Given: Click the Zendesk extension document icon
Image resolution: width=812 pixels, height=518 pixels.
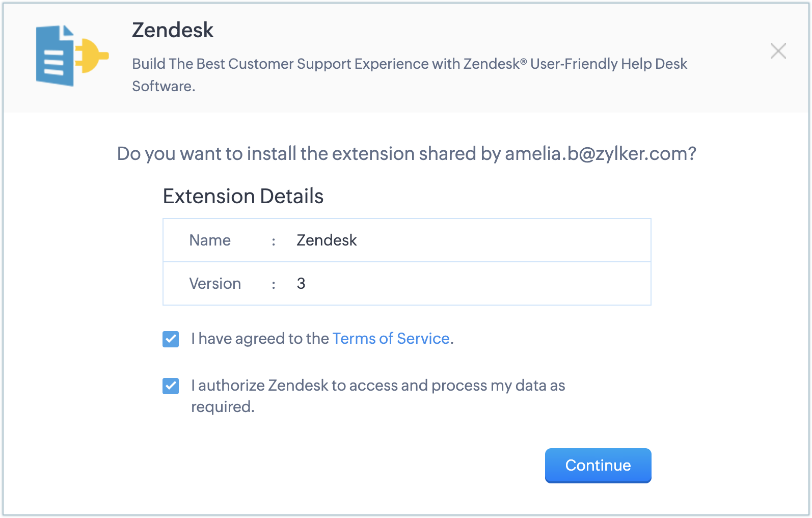Looking at the screenshot, I should (54, 56).
